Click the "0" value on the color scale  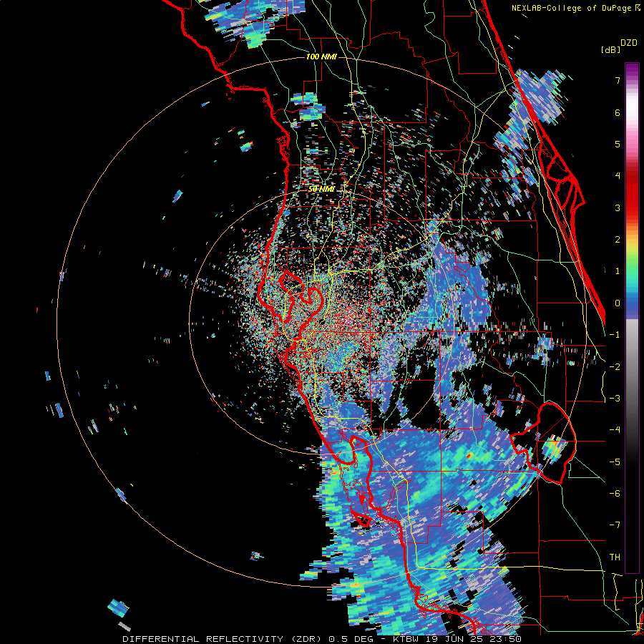[618, 303]
